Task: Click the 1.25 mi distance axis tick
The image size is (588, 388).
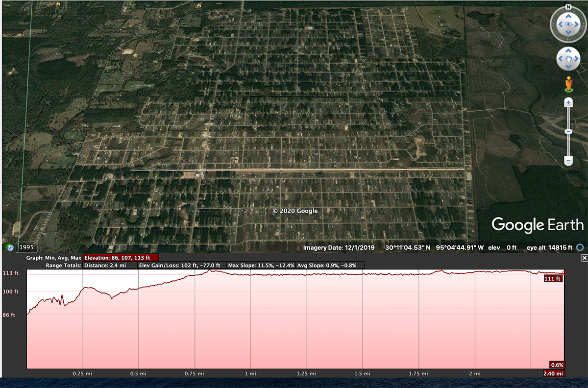Action: click(307, 374)
